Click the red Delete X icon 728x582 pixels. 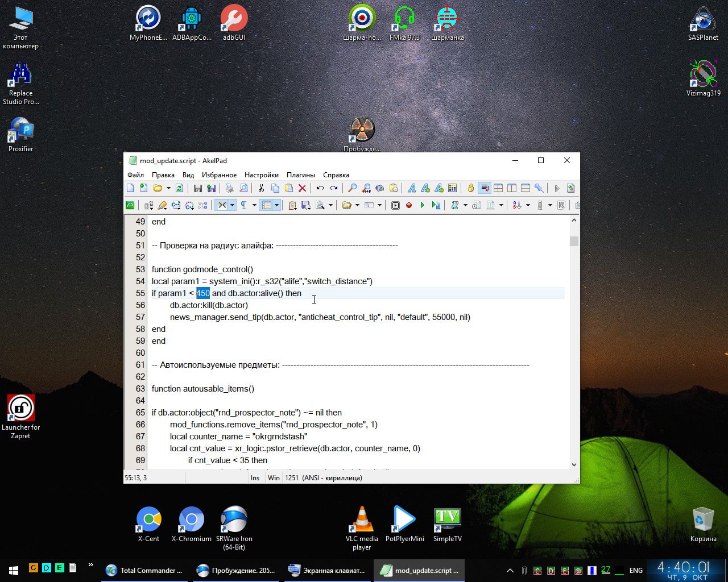(x=303, y=188)
